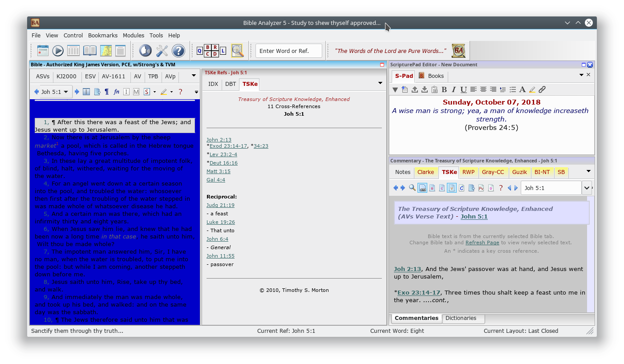Click the bulleted list icon in ScripturePad
This screenshot has height=364, width=624.
click(x=513, y=89)
